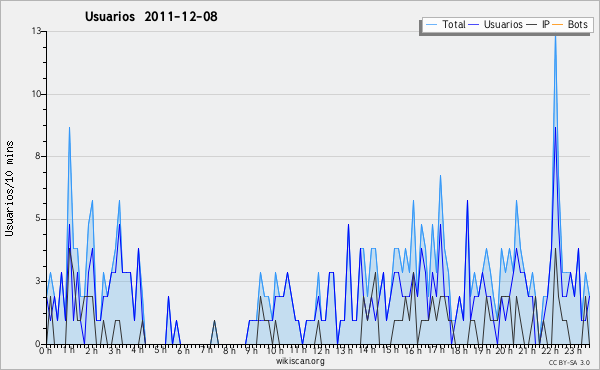The height and width of the screenshot is (370, 600).
Task: Click the '23 h' x-axis label
Action: point(573,350)
